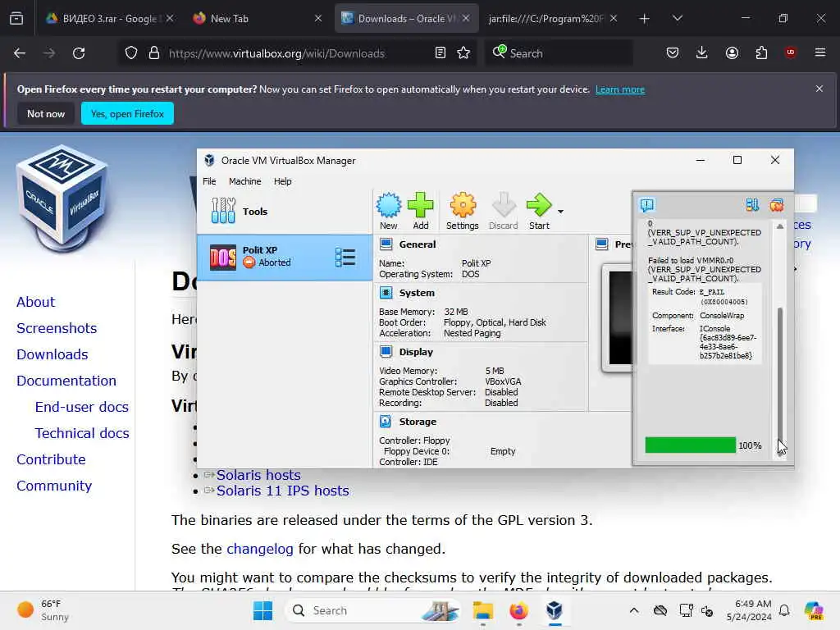The width and height of the screenshot is (840, 630).
Task: Open the Learn more link
Action: coord(620,89)
